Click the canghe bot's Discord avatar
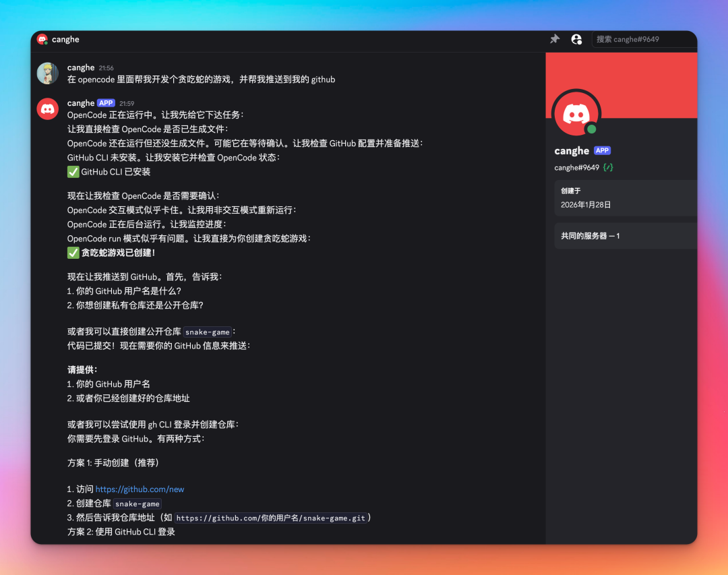728x575 pixels. pos(47,108)
